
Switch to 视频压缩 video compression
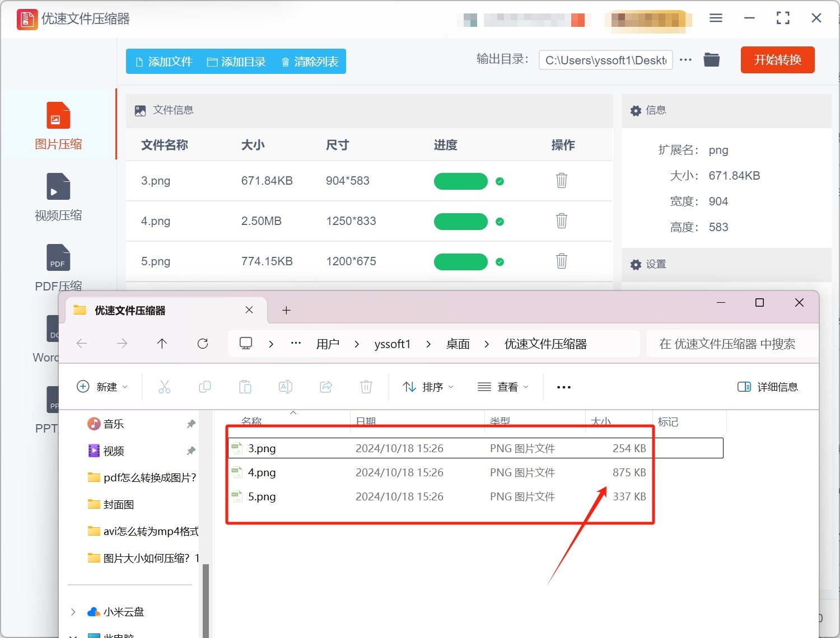(x=58, y=196)
